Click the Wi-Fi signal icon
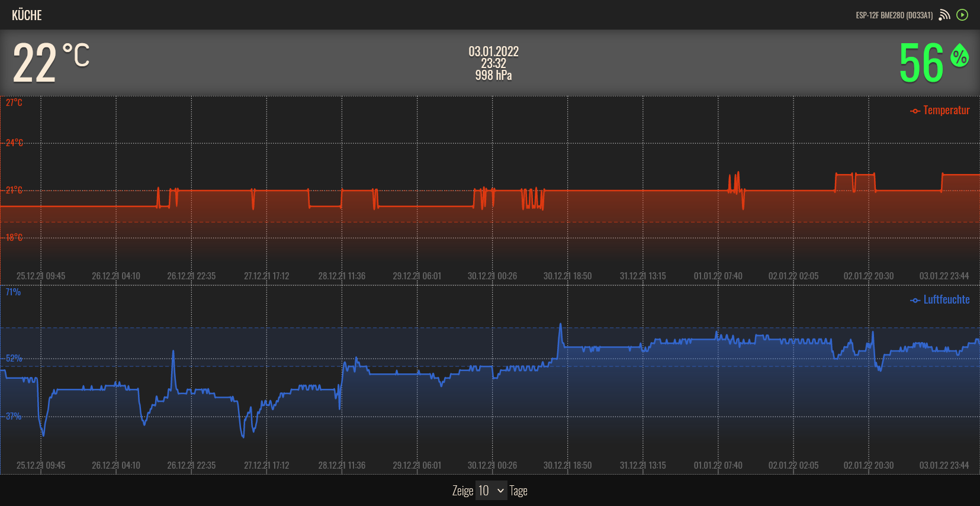The image size is (980, 506). coord(944,15)
